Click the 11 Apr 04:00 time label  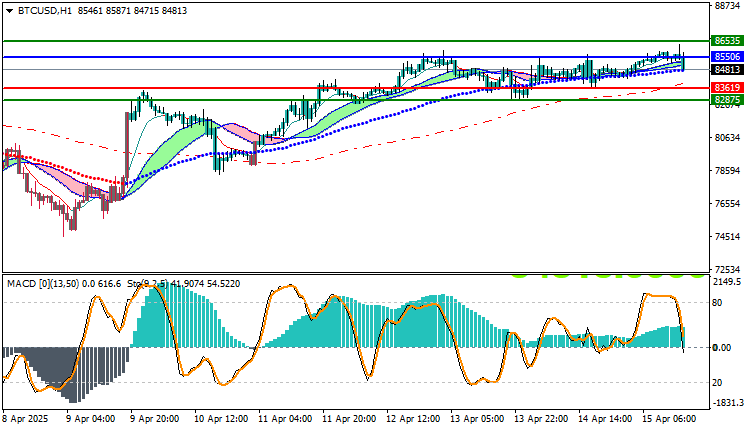click(285, 419)
